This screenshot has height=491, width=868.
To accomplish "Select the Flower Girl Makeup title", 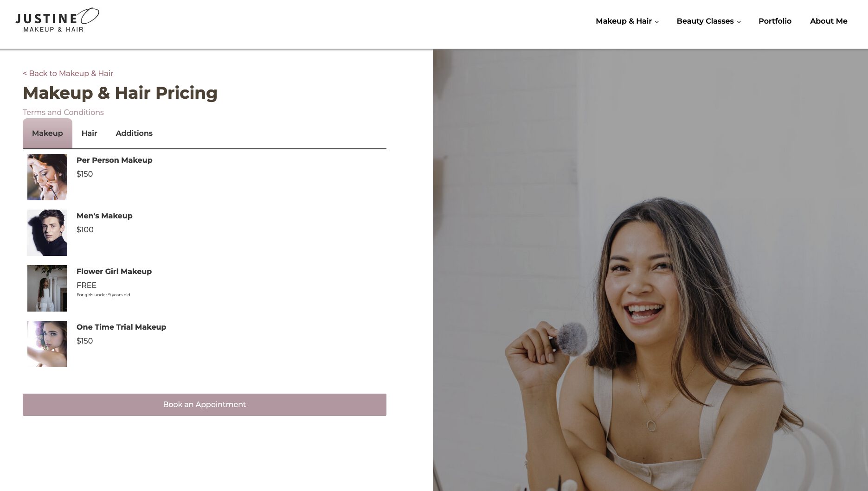I will [x=114, y=271].
